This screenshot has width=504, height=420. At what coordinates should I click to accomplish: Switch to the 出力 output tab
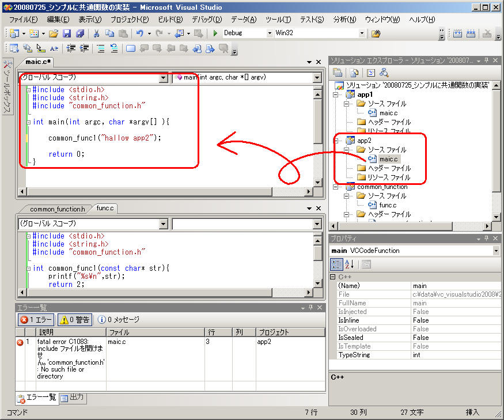point(72,398)
